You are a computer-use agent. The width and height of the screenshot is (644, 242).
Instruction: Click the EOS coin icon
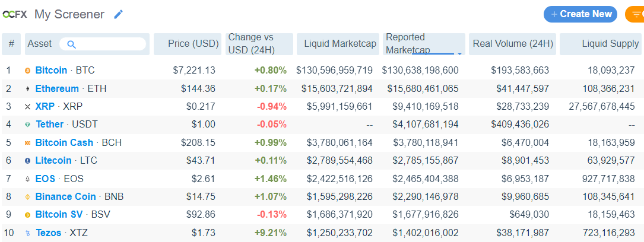(28, 179)
